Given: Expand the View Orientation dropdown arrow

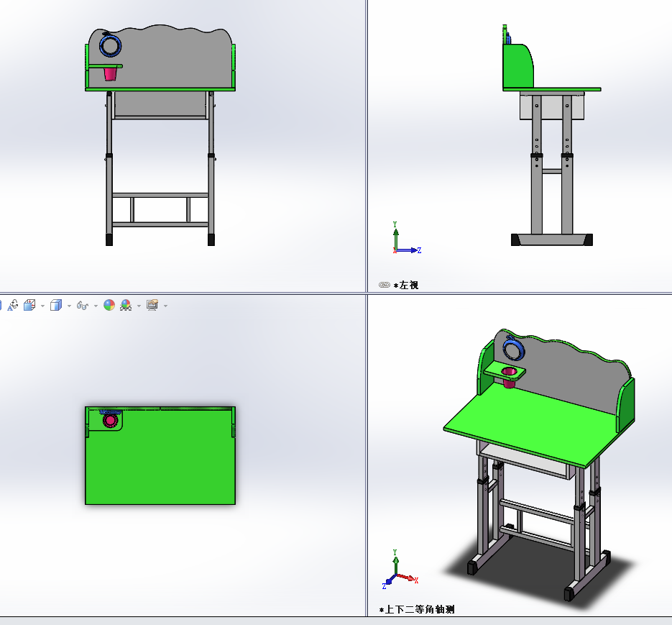Looking at the screenshot, I should click(42, 306).
